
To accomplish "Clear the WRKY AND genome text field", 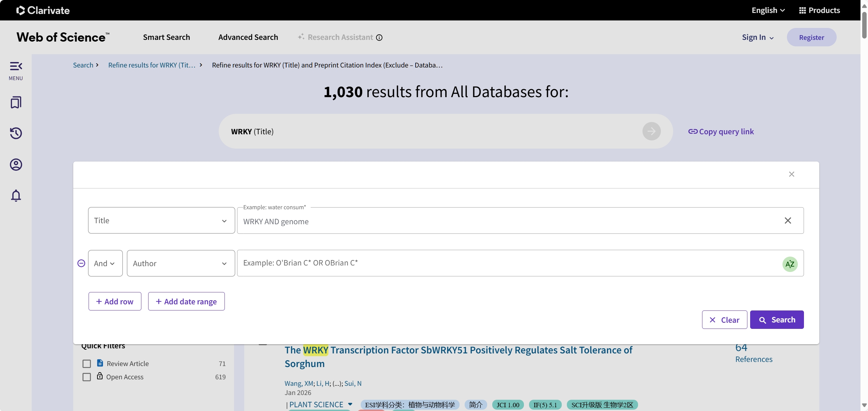I will pyautogui.click(x=788, y=220).
